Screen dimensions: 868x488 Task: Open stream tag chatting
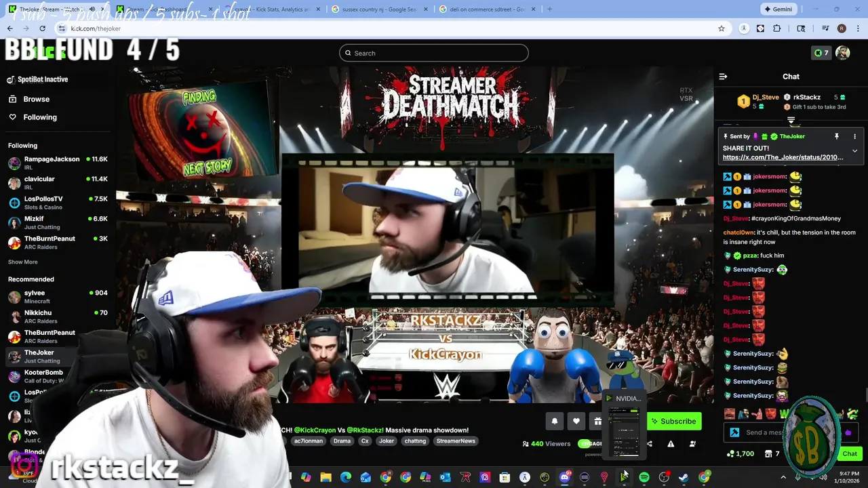click(415, 441)
